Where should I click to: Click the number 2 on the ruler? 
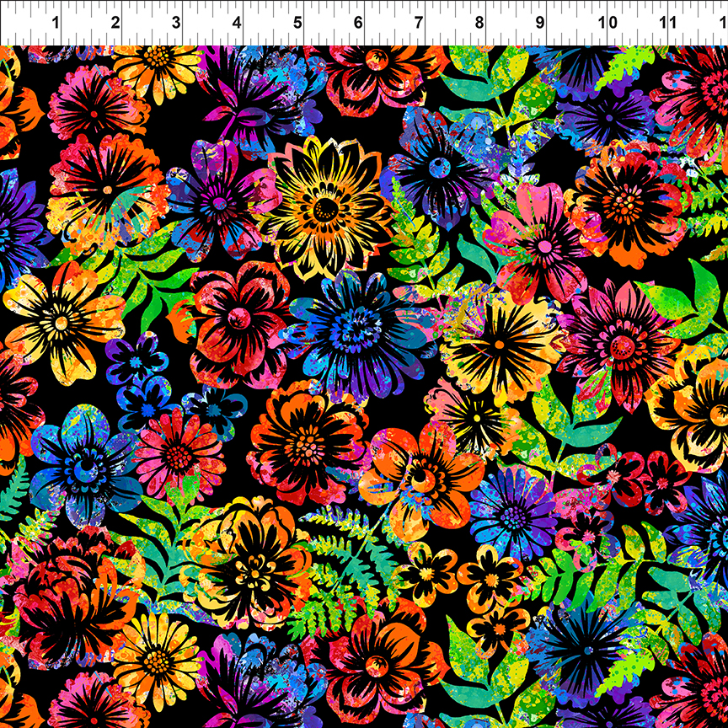(115, 24)
